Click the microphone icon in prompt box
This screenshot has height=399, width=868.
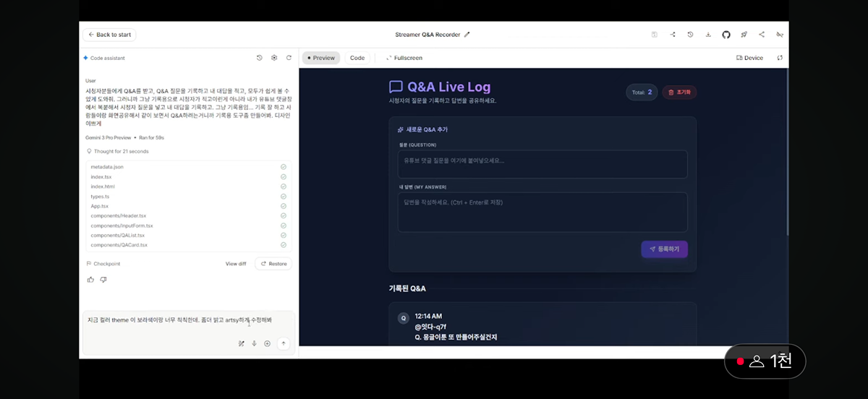[254, 344]
